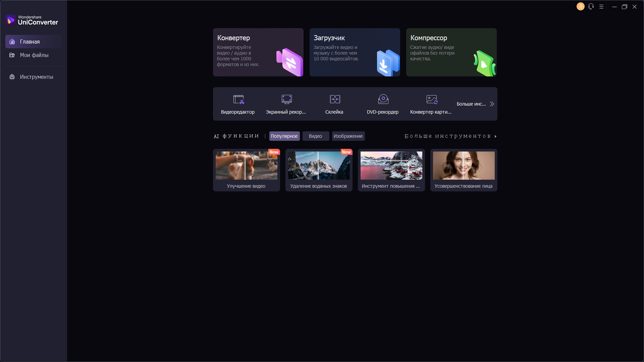Switch to the Видео filter tab
644x362 pixels.
(x=315, y=136)
